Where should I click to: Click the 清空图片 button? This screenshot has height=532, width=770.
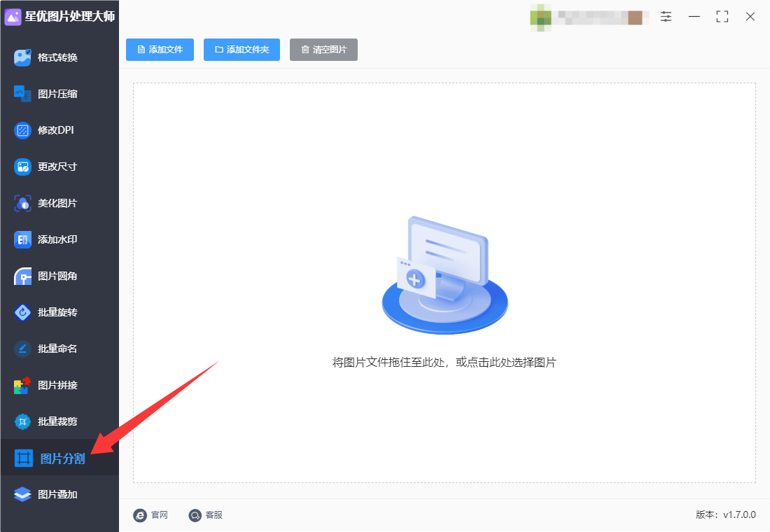tap(323, 50)
